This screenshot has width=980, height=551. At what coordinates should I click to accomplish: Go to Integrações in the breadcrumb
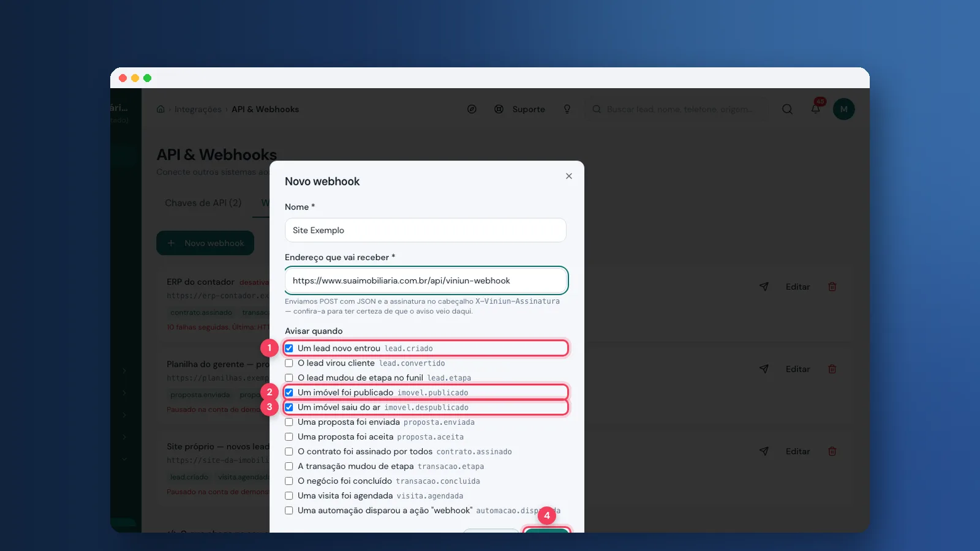(x=198, y=109)
